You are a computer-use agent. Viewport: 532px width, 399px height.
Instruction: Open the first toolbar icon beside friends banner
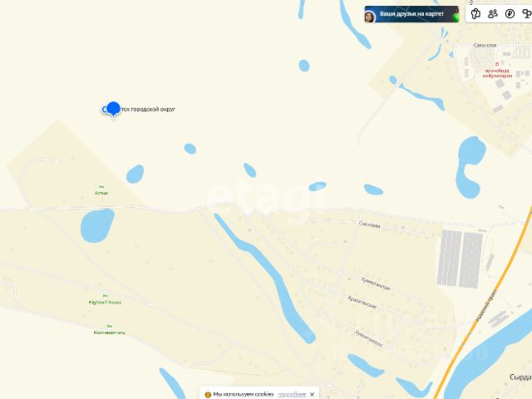click(x=475, y=13)
